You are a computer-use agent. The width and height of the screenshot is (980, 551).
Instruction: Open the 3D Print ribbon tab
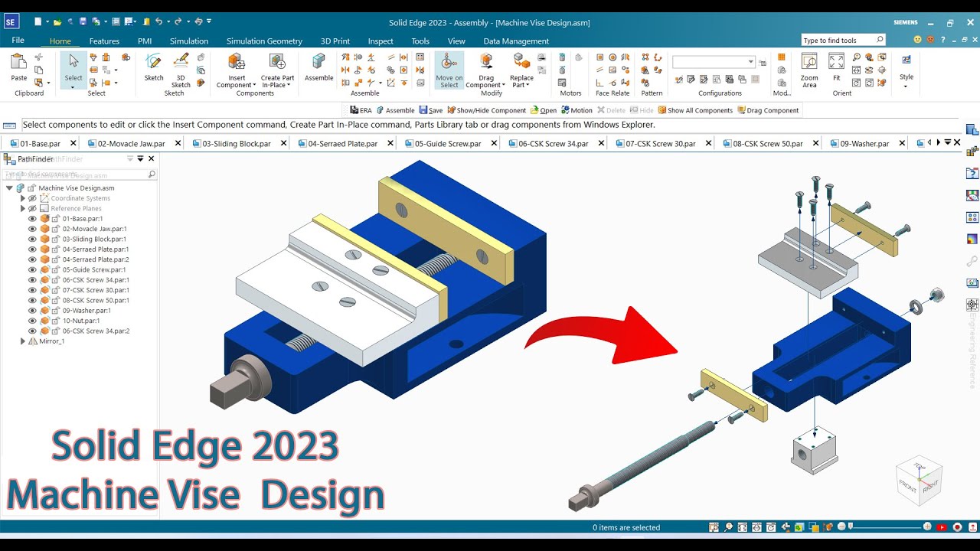pos(335,41)
